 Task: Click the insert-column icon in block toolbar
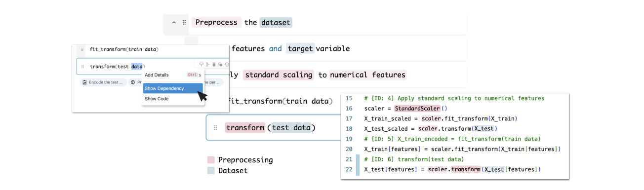pyautogui.click(x=207, y=64)
